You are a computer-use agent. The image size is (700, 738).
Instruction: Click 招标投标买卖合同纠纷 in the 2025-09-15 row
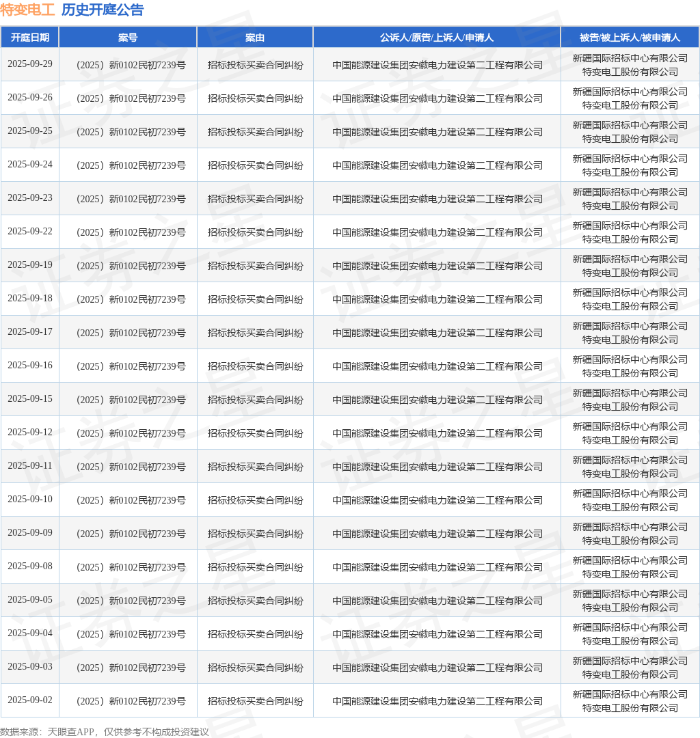[255, 400]
